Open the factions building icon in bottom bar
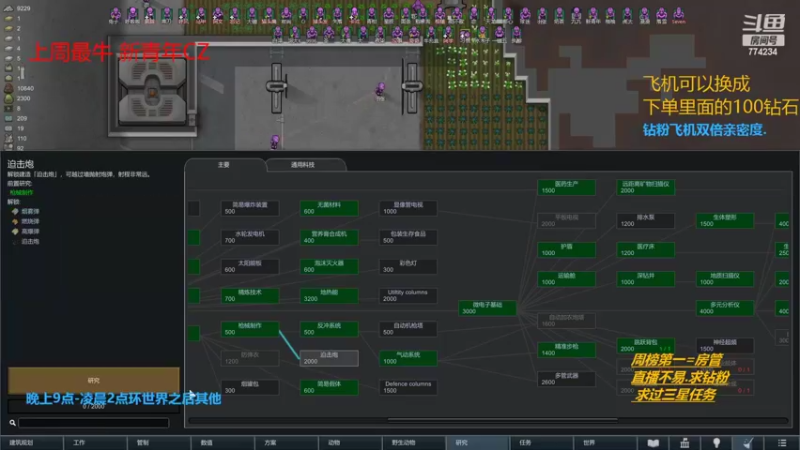Image resolution: width=800 pixels, height=450 pixels. point(685,443)
